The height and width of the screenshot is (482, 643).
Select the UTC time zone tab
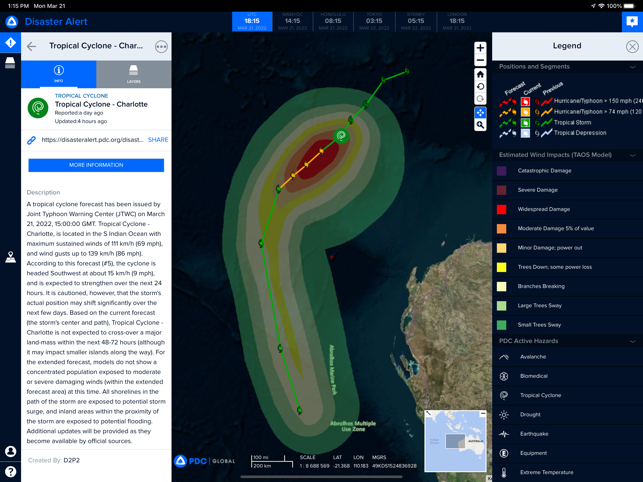(x=252, y=21)
